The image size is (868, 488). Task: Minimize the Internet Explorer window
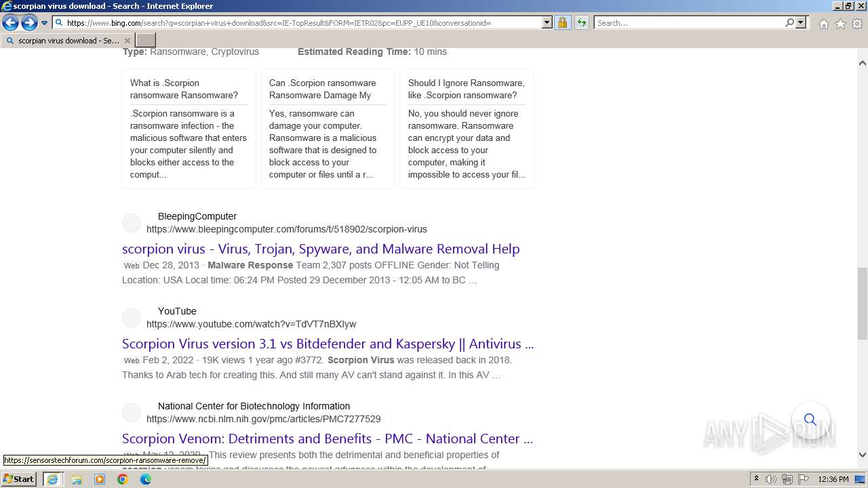coord(836,6)
